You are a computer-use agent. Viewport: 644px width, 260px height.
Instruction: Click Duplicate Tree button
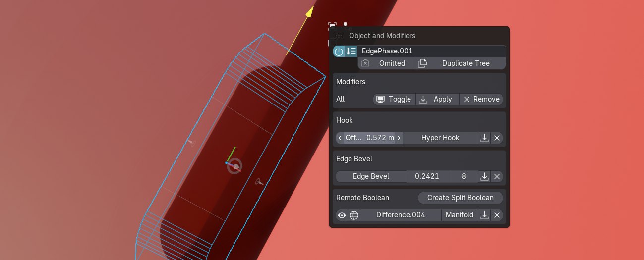pyautogui.click(x=460, y=63)
